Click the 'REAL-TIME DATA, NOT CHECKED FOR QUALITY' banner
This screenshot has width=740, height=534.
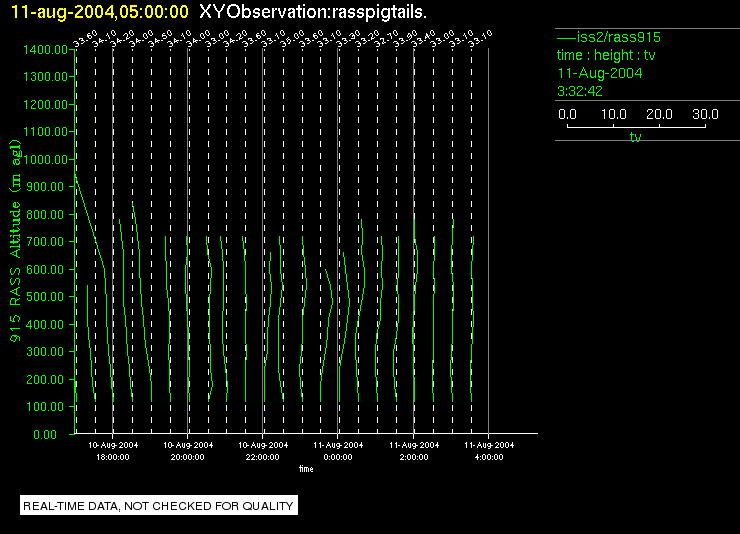click(x=159, y=506)
